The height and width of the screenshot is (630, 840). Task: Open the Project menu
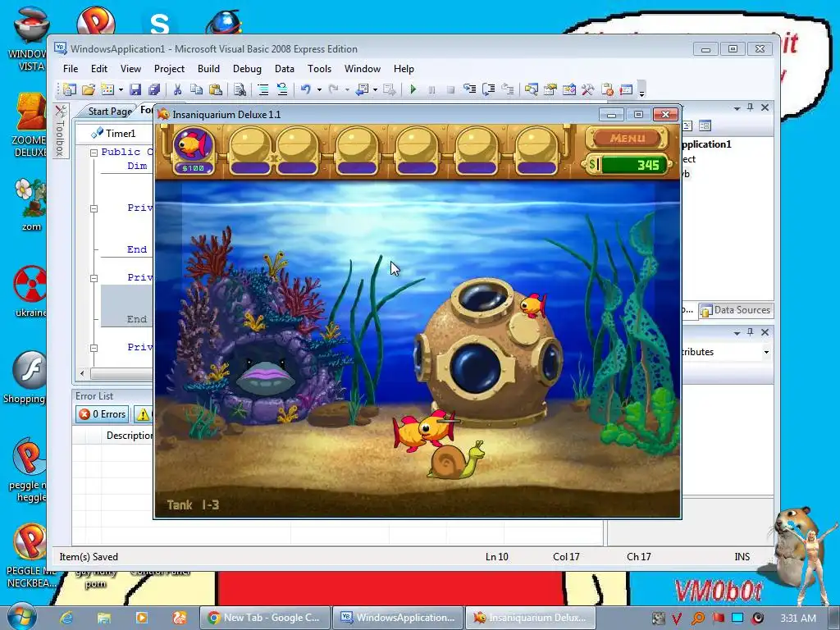(x=169, y=69)
